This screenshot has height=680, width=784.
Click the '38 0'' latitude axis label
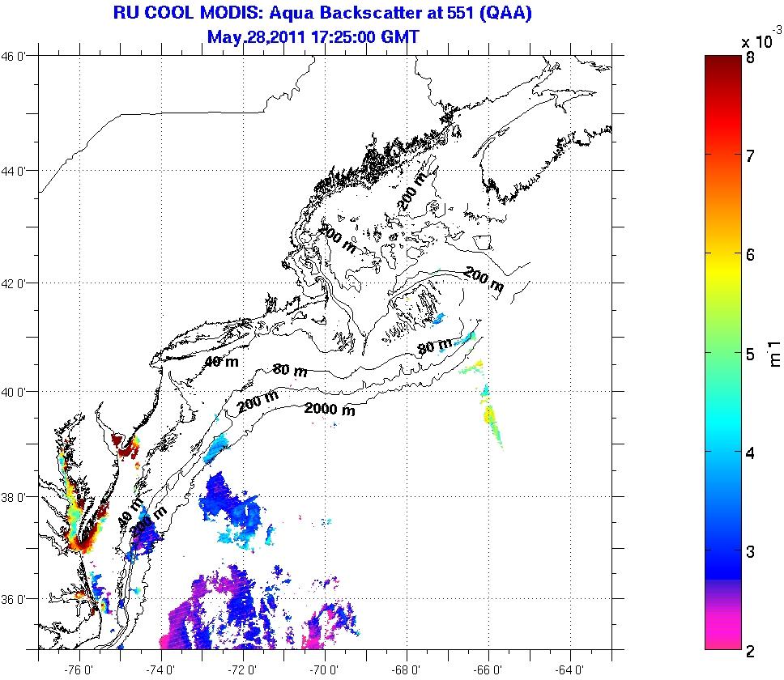[13, 498]
